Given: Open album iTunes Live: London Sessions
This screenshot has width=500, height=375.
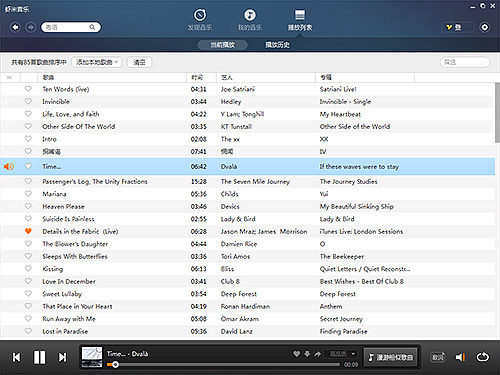Looking at the screenshot, I should [361, 231].
